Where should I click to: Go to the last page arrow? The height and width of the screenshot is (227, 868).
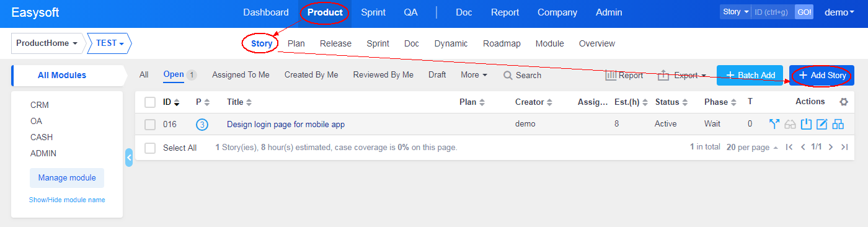coord(844,147)
